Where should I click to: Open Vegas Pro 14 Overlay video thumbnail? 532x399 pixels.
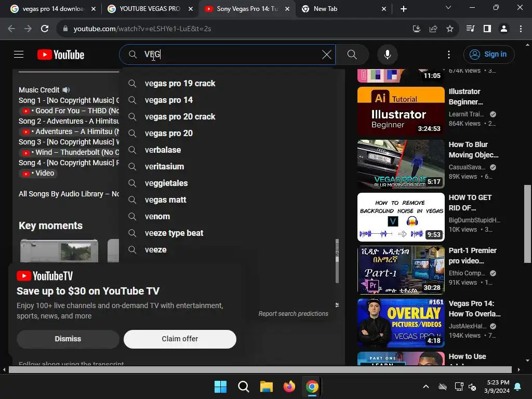coord(401,323)
